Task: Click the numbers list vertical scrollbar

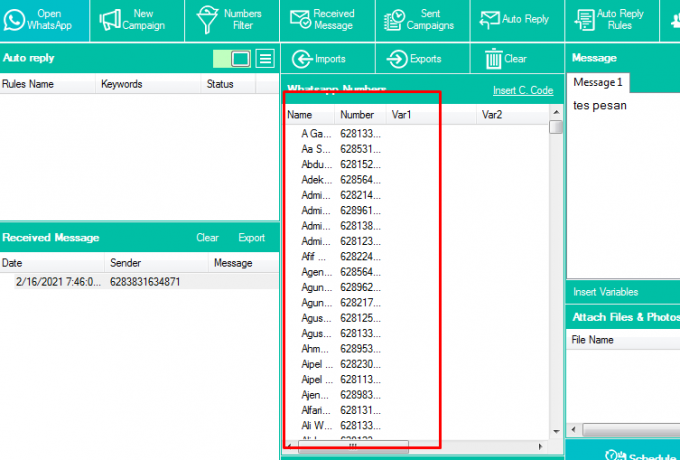Action: 556,280
